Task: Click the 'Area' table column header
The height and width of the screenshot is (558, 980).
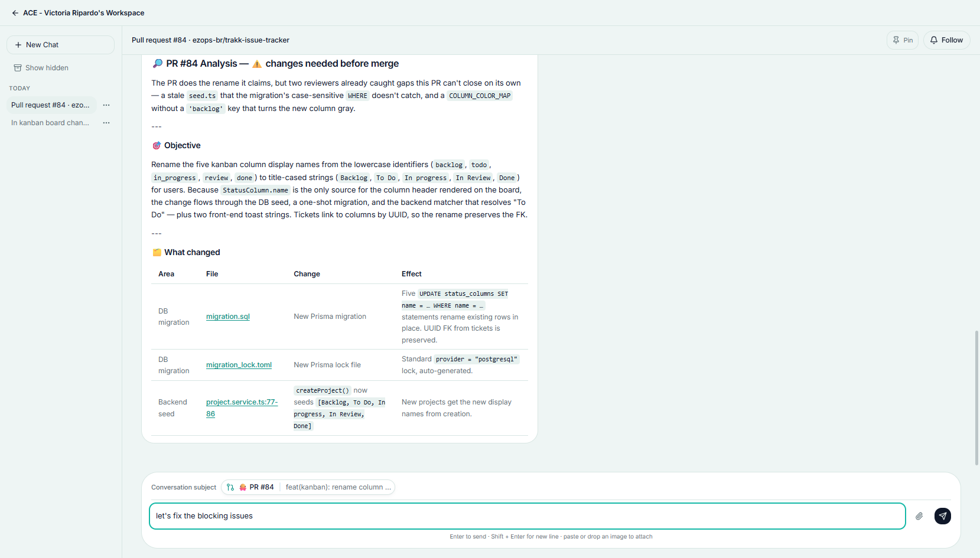Action: click(x=166, y=274)
